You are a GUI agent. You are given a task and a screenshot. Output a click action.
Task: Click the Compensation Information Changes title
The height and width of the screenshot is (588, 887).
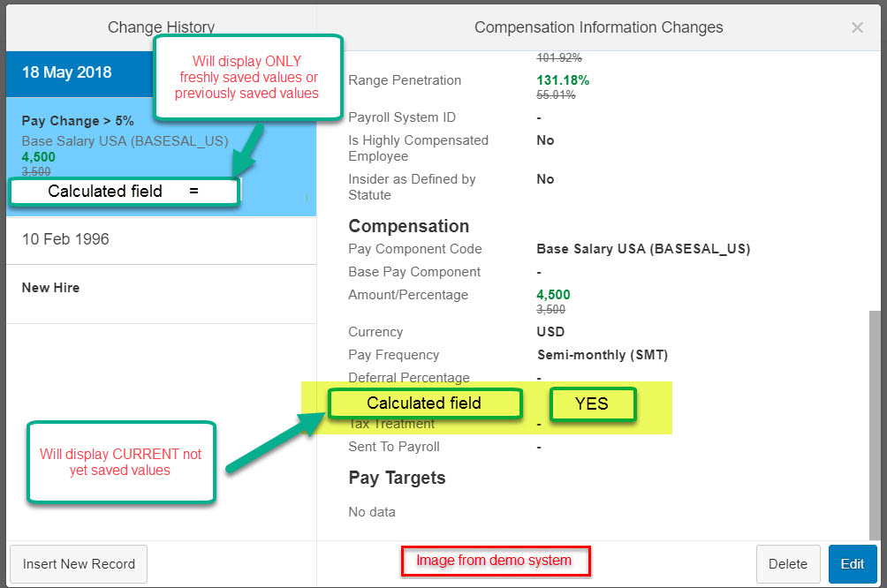[598, 27]
